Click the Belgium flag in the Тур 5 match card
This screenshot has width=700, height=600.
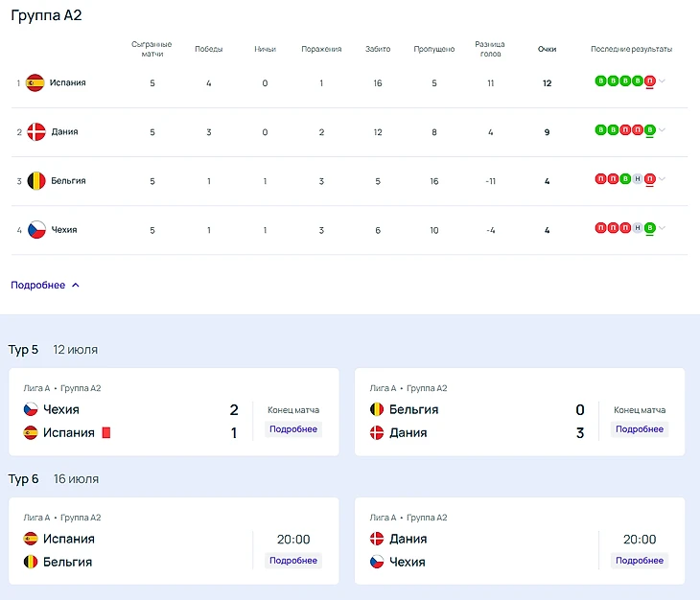pyautogui.click(x=377, y=409)
